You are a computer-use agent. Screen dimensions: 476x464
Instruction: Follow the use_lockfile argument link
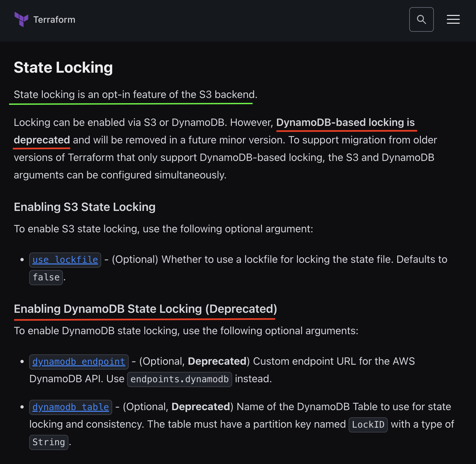tap(65, 260)
